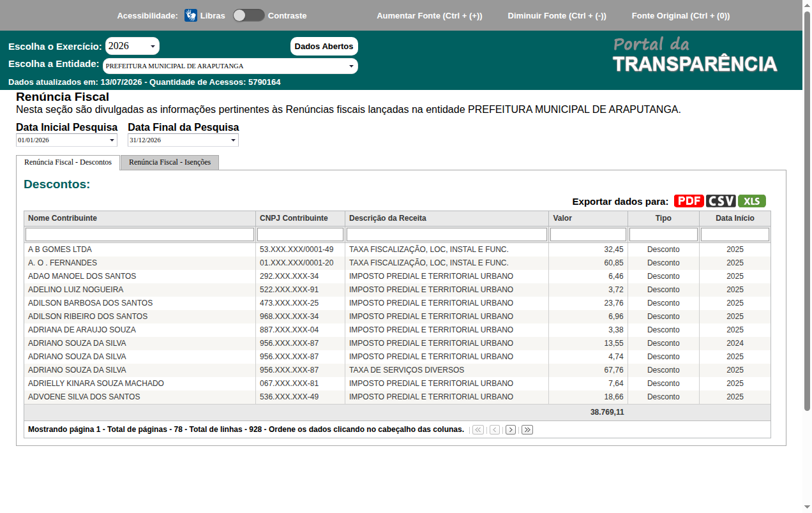Viewport: 812px width, 513px height.
Task: Export data as XLS
Action: 752,201
